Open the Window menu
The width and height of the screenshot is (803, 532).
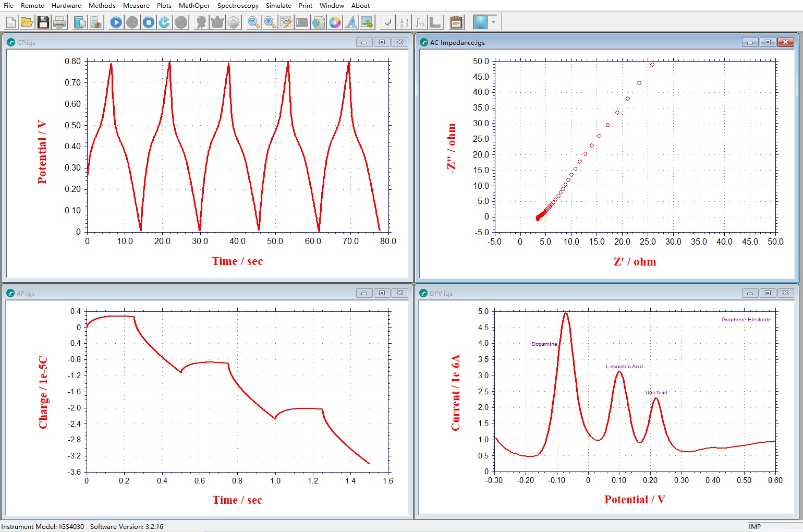point(332,6)
